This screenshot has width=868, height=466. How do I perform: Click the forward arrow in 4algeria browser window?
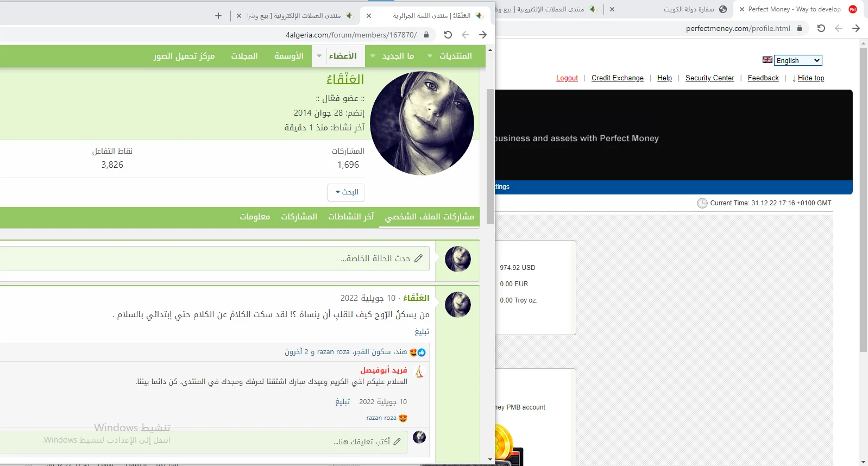483,35
